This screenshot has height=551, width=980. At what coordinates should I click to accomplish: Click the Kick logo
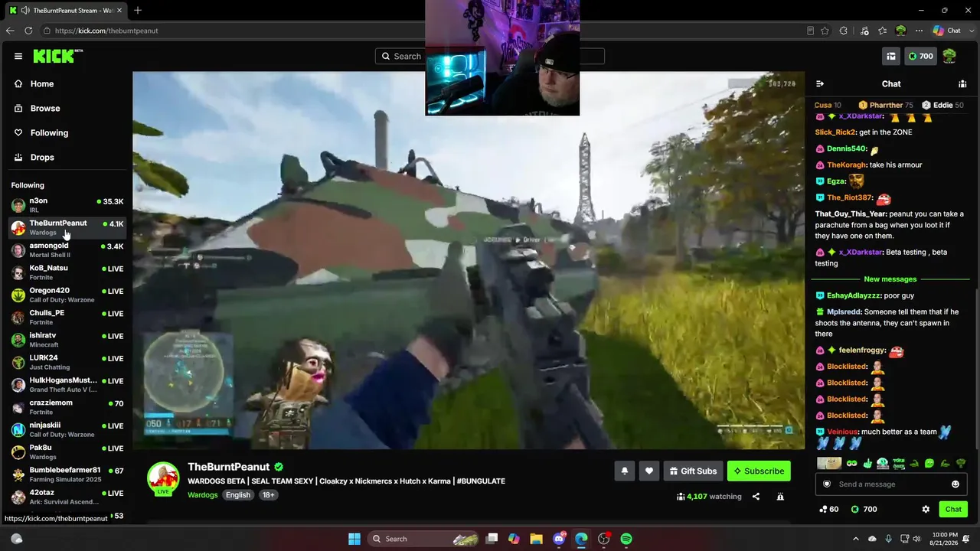(55, 56)
